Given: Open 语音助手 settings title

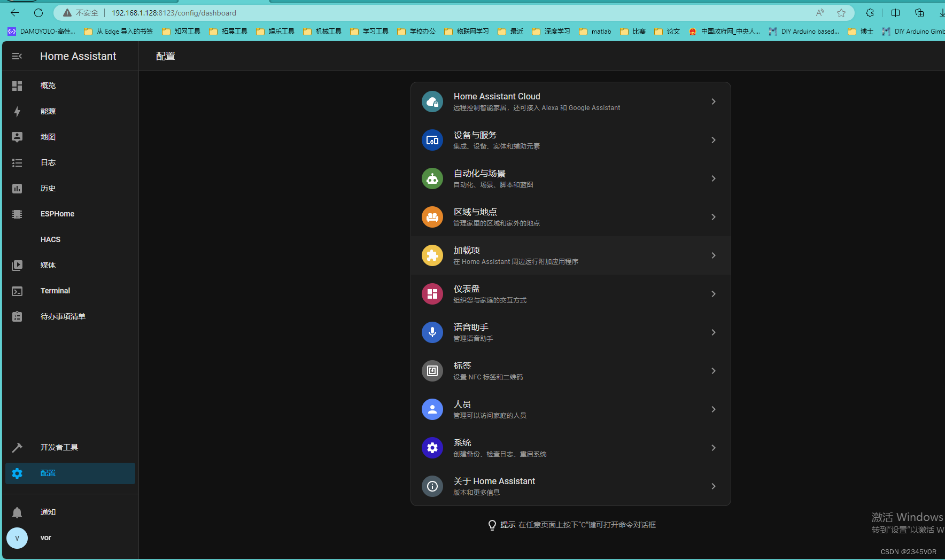Looking at the screenshot, I should (471, 327).
